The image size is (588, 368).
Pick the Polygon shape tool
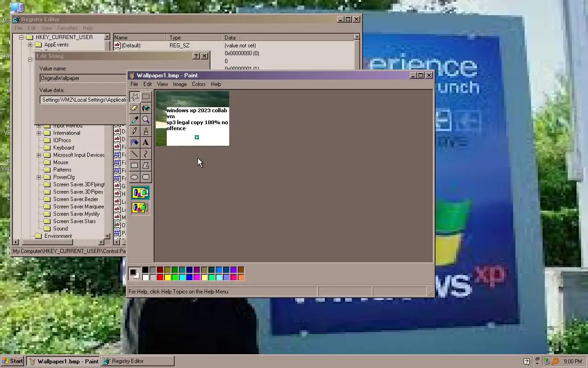pos(146,166)
